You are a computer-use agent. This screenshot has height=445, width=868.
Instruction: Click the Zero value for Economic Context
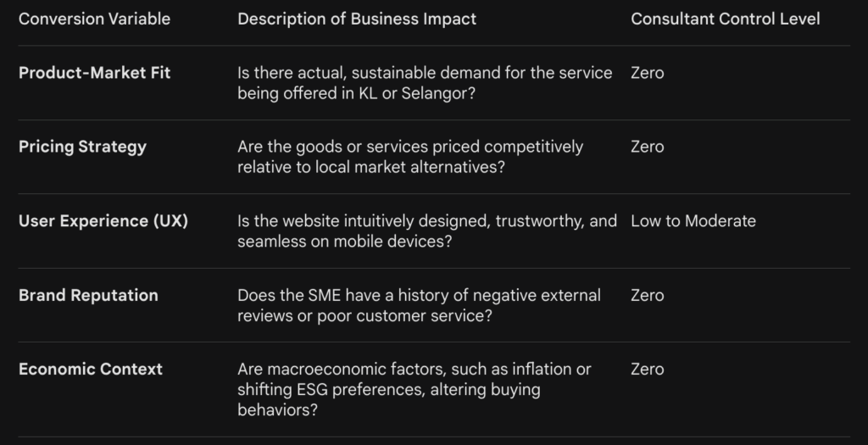(x=648, y=369)
